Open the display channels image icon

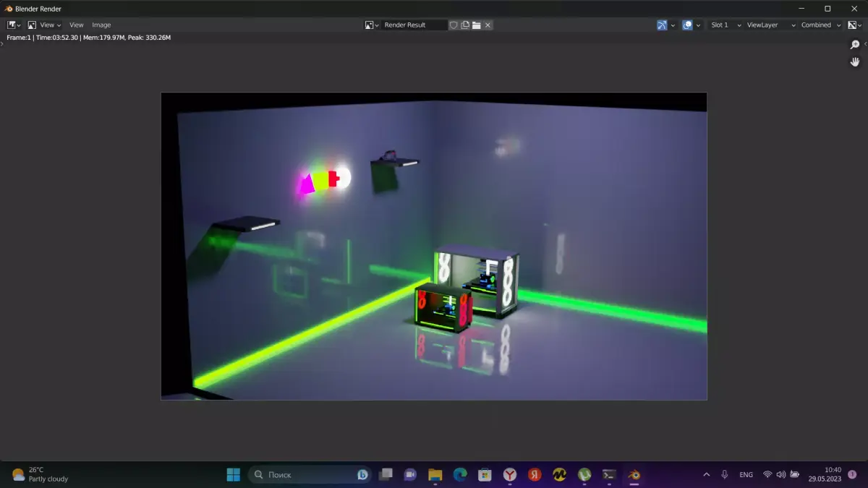coord(853,25)
